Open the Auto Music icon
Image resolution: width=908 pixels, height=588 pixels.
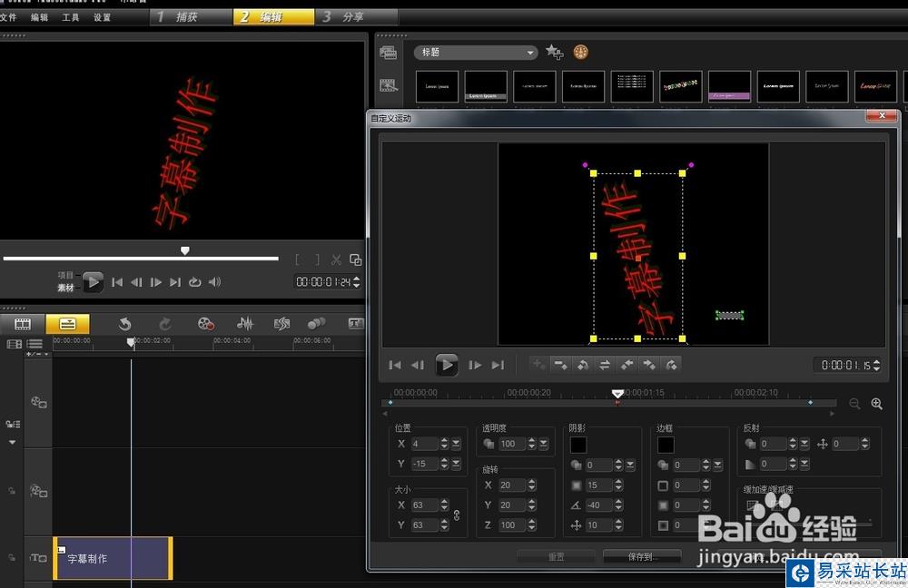tap(282, 324)
